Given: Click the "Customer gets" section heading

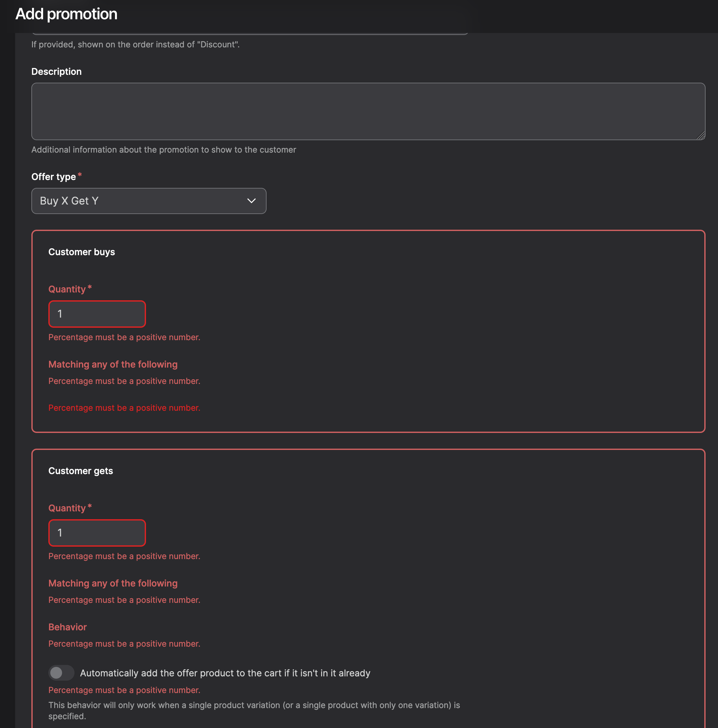Looking at the screenshot, I should pos(80,471).
